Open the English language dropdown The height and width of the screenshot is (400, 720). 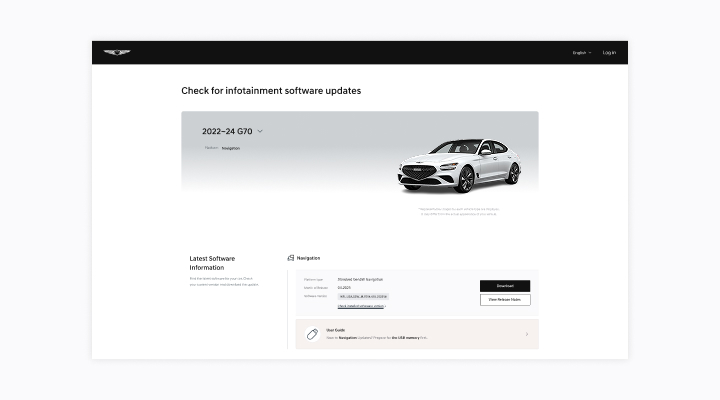coord(581,52)
